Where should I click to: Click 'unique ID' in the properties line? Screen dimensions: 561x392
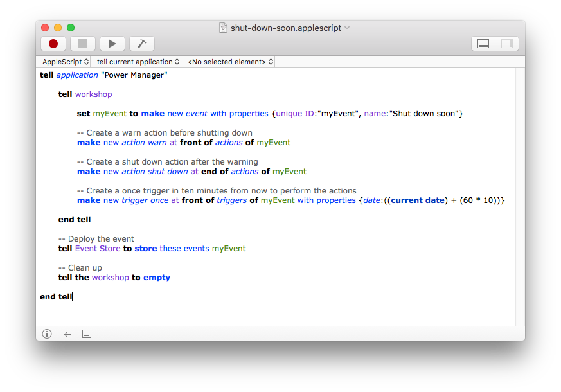coord(295,114)
